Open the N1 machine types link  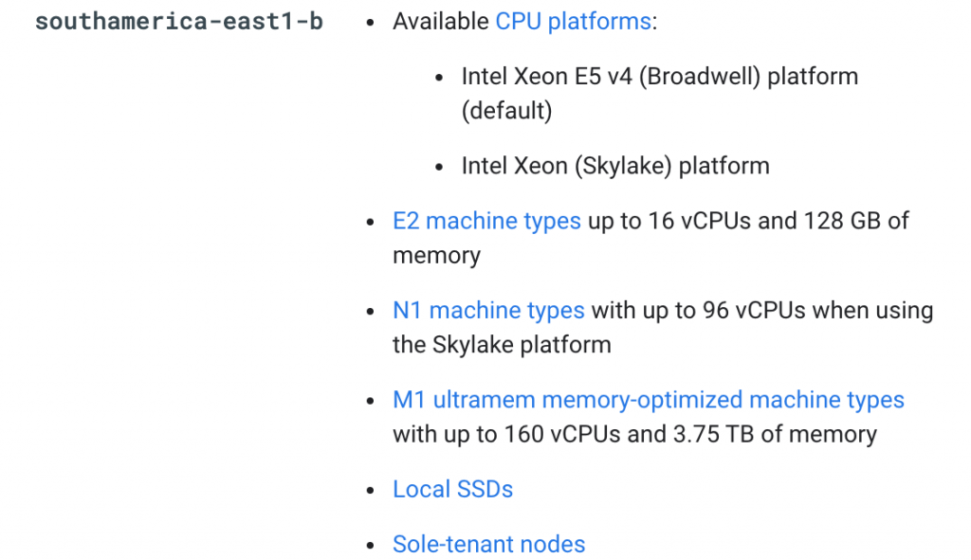(x=488, y=310)
